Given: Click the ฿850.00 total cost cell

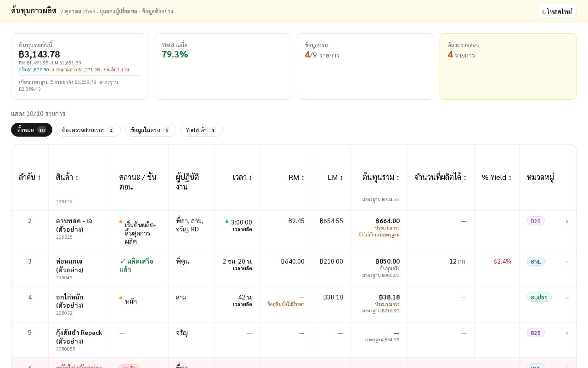Looking at the screenshot, I should [386, 261].
